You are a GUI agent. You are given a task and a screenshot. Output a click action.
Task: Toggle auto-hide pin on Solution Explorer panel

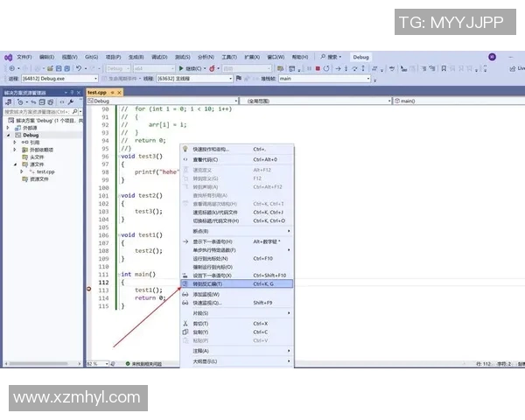pyautogui.click(x=72, y=91)
